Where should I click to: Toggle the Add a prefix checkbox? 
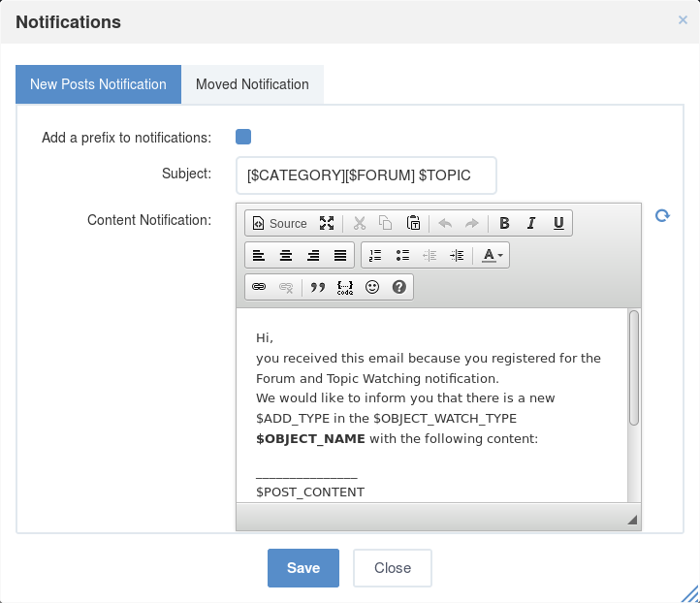point(243,137)
